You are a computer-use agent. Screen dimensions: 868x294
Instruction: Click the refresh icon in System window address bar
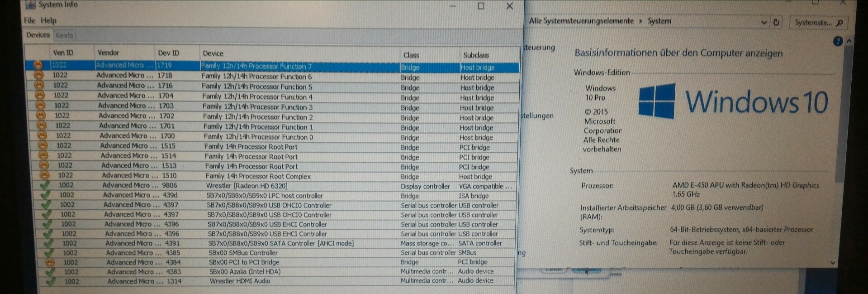click(x=776, y=22)
